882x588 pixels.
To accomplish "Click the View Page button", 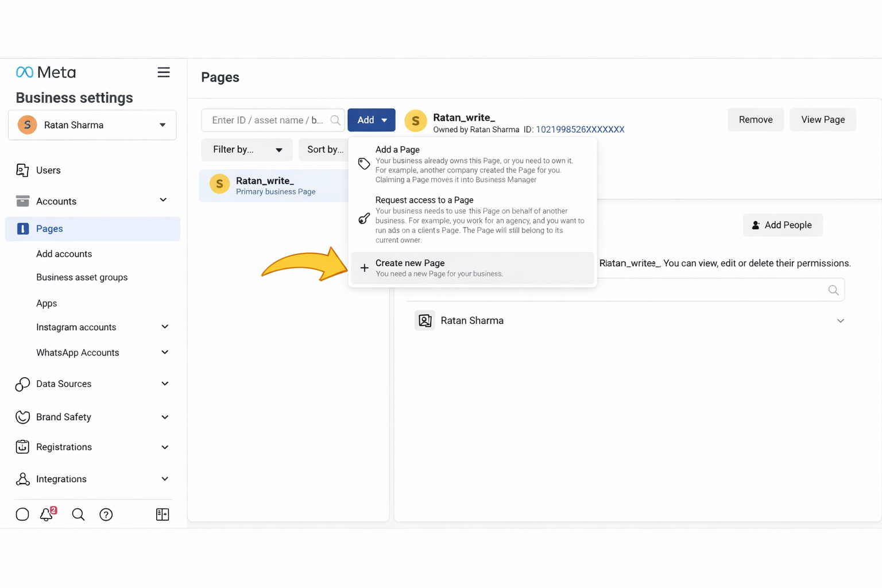I will click(x=823, y=119).
